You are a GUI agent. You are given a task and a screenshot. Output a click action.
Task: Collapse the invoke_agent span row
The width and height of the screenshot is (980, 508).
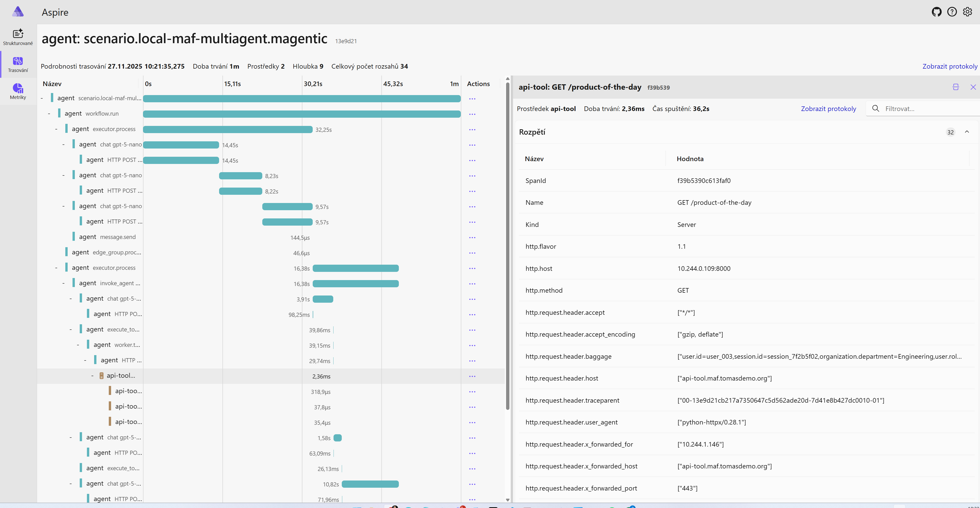coord(64,283)
